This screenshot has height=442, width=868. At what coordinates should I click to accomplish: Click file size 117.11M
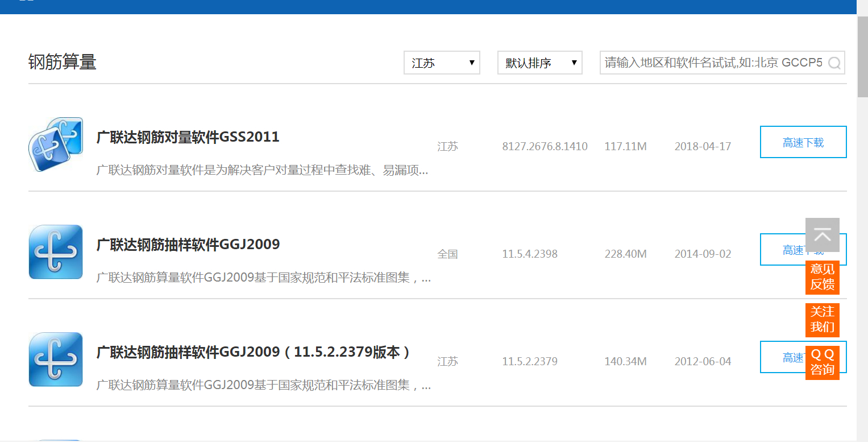point(625,146)
